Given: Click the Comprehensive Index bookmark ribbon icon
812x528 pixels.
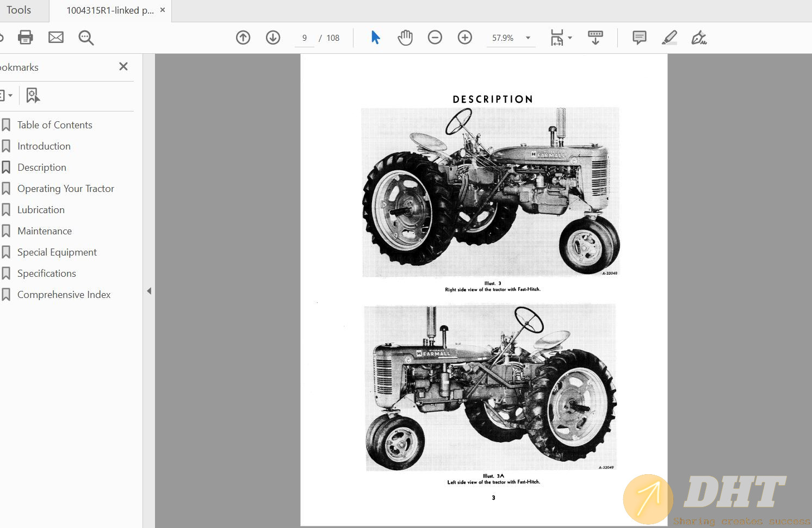Looking at the screenshot, I should (6, 295).
